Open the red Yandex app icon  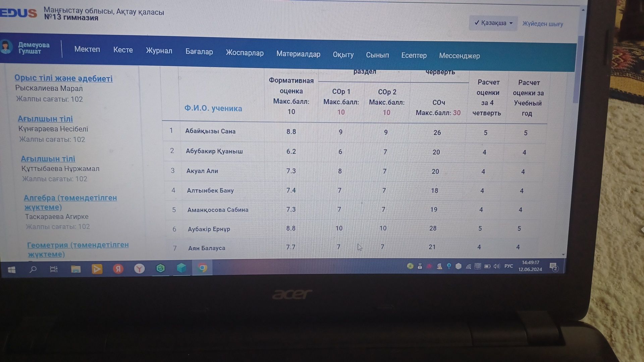pyautogui.click(x=118, y=269)
